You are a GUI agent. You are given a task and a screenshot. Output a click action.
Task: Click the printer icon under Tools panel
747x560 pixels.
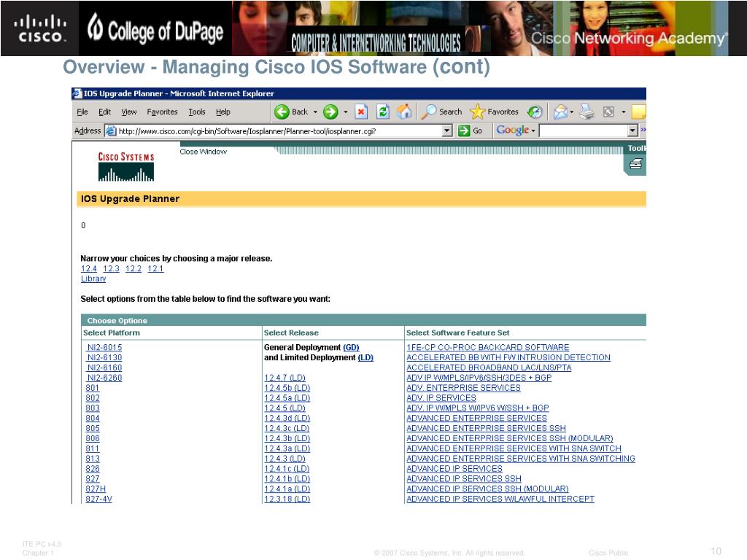tap(636, 164)
